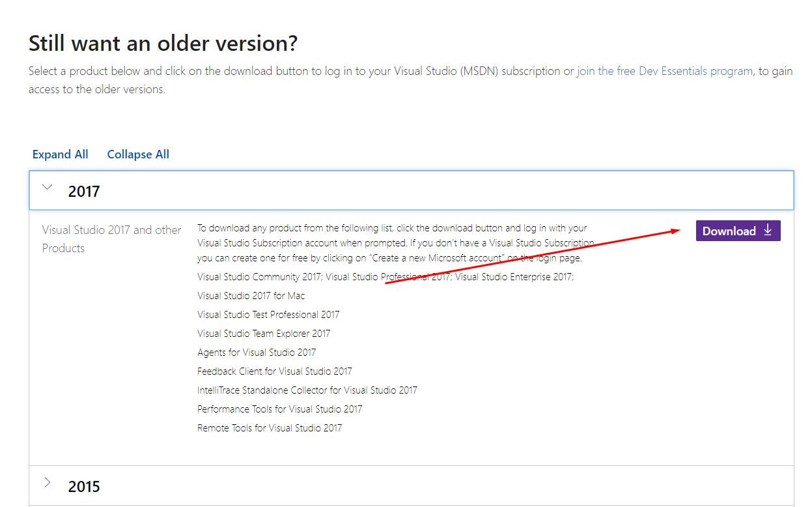Open the join the free Dev Essentials program link
Screen dimensions: 812x507
pos(664,71)
